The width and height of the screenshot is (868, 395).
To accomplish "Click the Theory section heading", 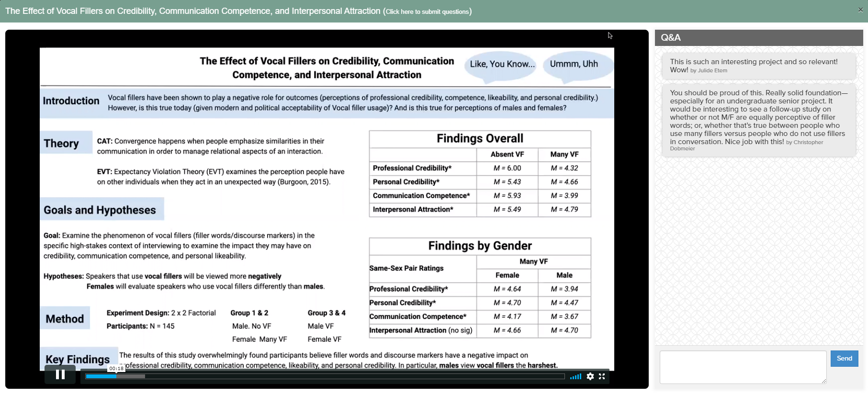I will [61, 144].
